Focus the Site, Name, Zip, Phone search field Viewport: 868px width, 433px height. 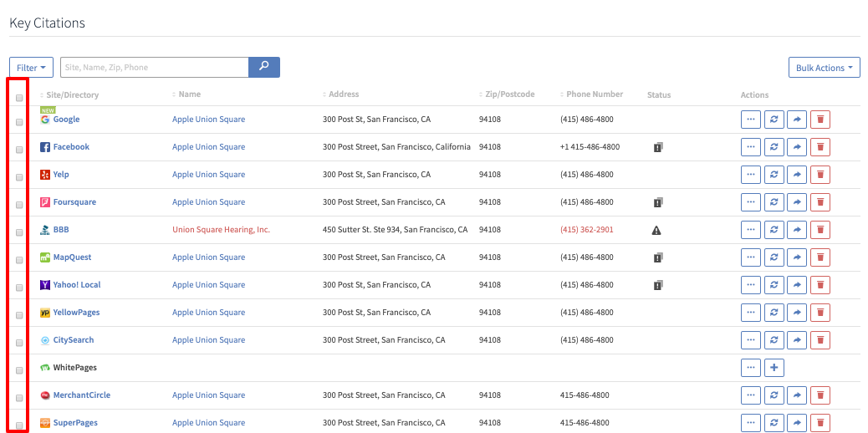click(155, 68)
